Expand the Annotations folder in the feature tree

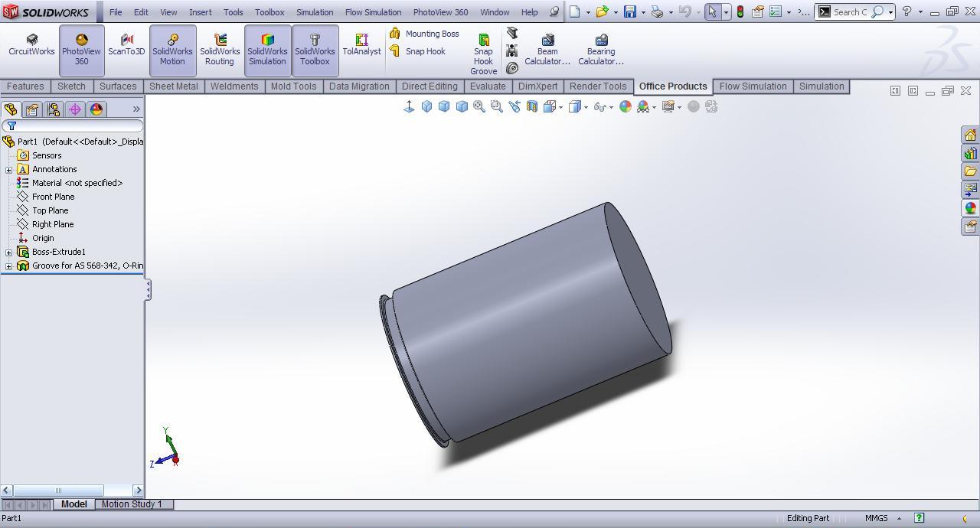[x=8, y=169]
